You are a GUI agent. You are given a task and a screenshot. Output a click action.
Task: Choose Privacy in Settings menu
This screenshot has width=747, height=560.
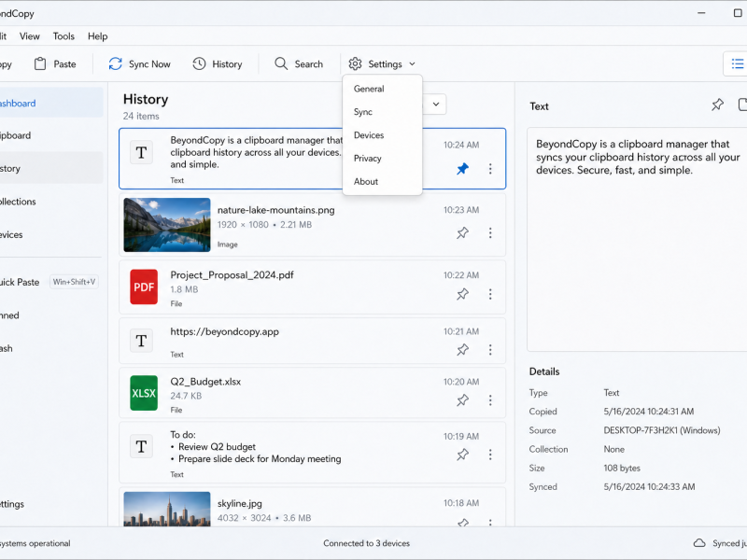coord(367,159)
